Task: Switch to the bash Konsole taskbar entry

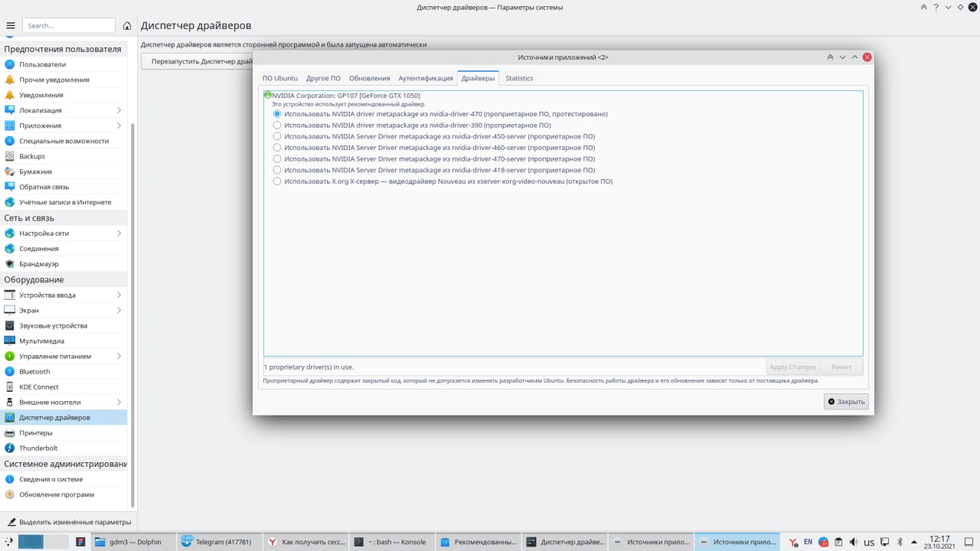Action: click(x=390, y=542)
